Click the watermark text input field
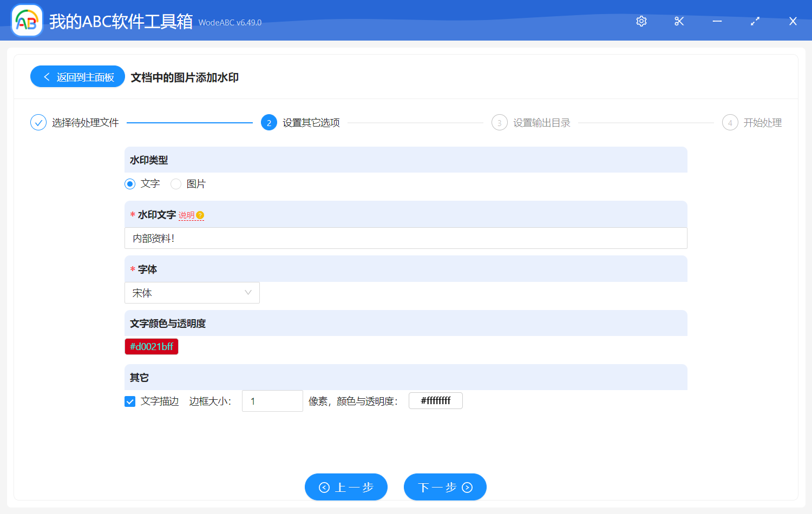 (x=405, y=239)
